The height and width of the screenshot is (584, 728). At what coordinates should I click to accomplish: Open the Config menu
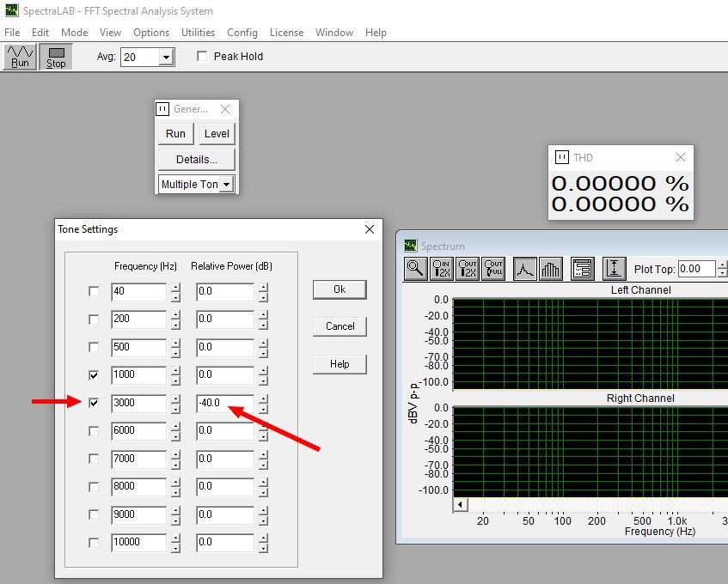tap(242, 33)
